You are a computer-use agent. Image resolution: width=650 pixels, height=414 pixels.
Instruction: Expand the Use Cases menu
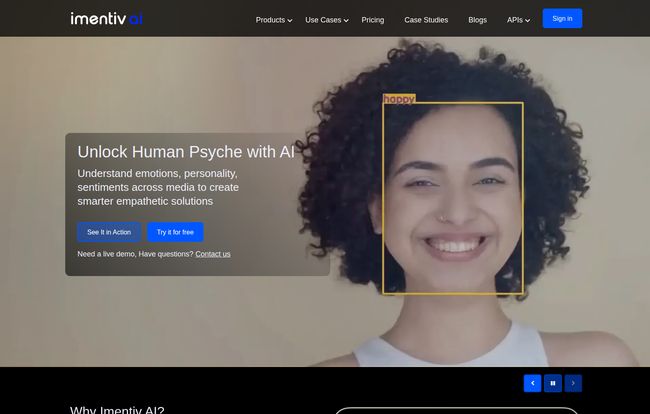click(327, 20)
